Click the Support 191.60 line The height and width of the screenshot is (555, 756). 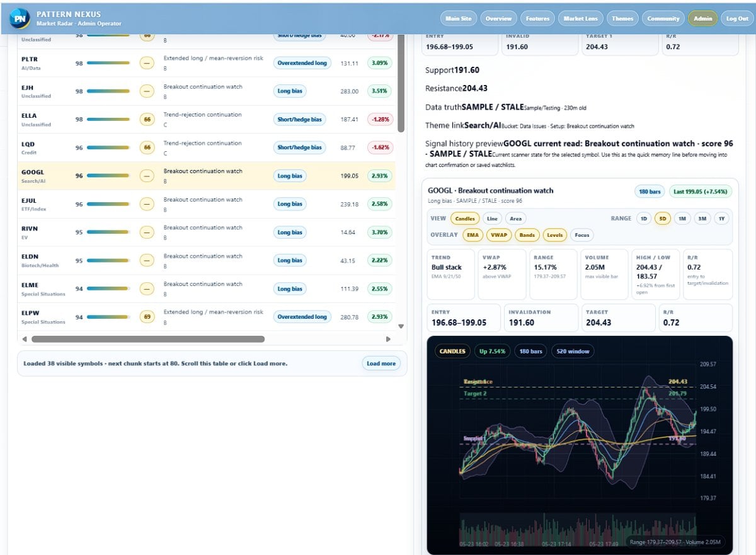click(x=452, y=70)
